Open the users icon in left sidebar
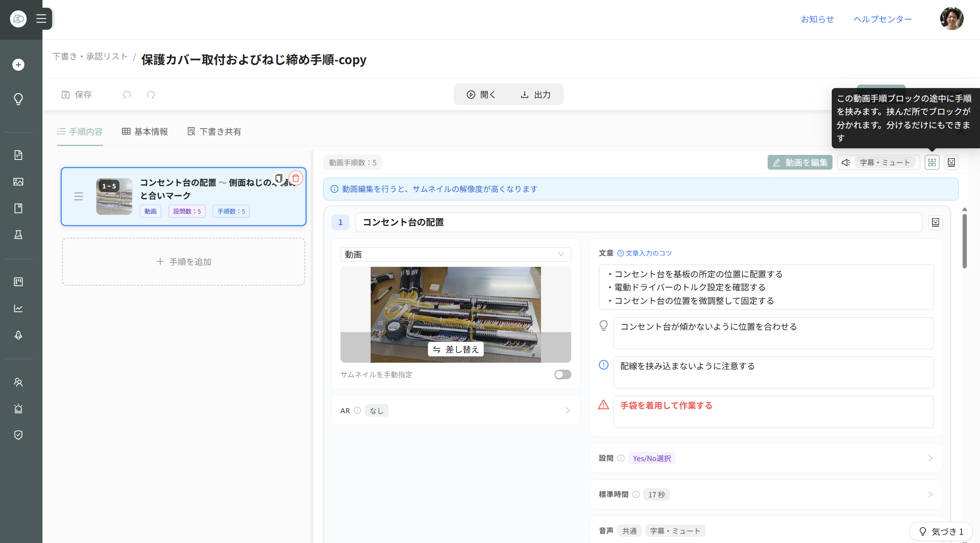This screenshot has width=980, height=543. (18, 382)
